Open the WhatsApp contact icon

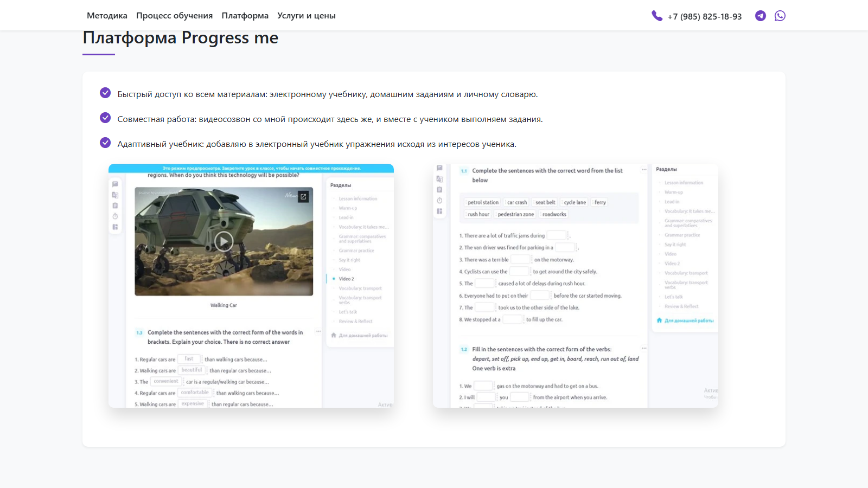[x=780, y=16]
